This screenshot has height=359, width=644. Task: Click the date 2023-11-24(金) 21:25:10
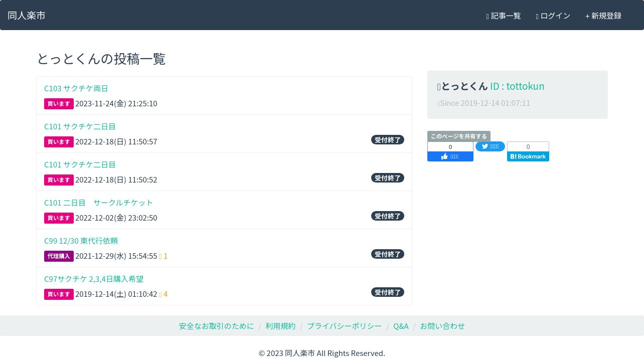116,103
